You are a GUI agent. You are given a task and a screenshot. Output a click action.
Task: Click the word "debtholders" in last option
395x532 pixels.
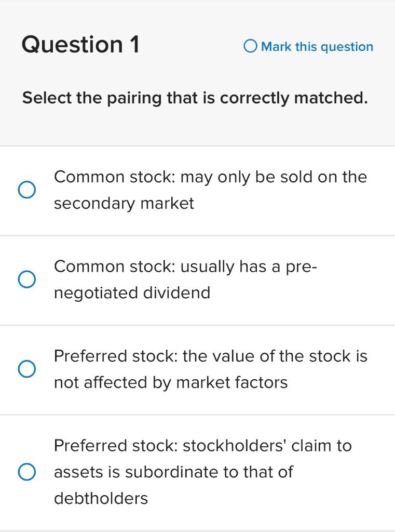[101, 499]
